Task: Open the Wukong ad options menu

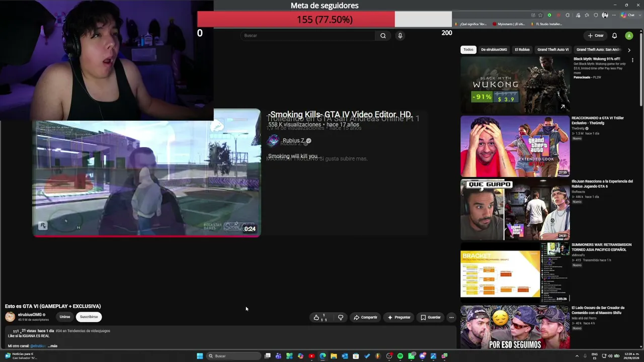Action: (x=632, y=60)
